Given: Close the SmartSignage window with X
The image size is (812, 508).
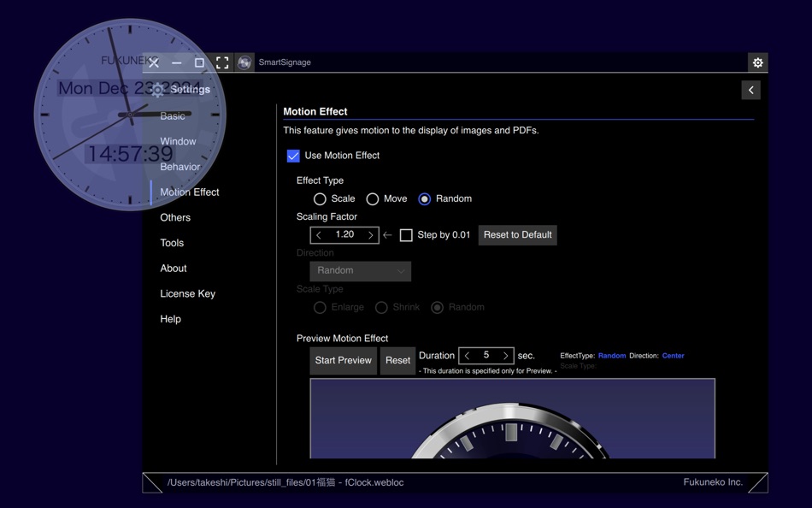Looking at the screenshot, I should point(154,62).
